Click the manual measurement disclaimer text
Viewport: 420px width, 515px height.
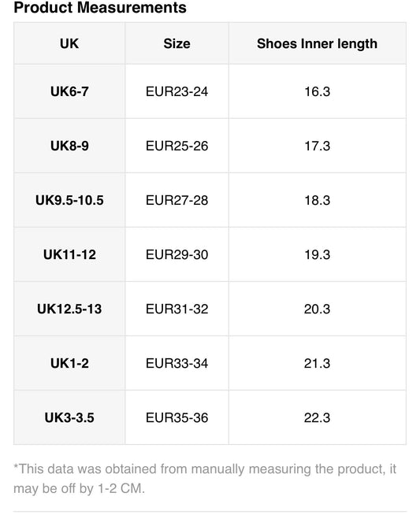(x=205, y=479)
